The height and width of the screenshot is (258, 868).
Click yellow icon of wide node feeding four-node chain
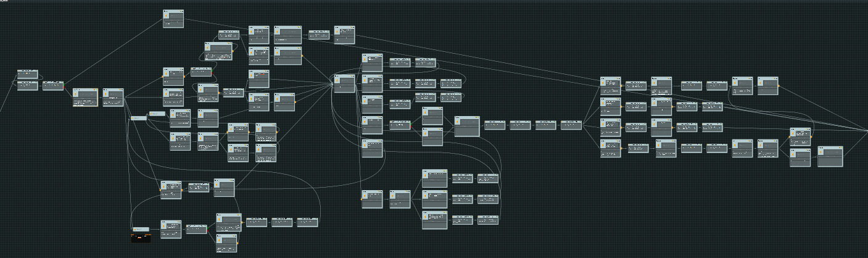tap(458, 123)
